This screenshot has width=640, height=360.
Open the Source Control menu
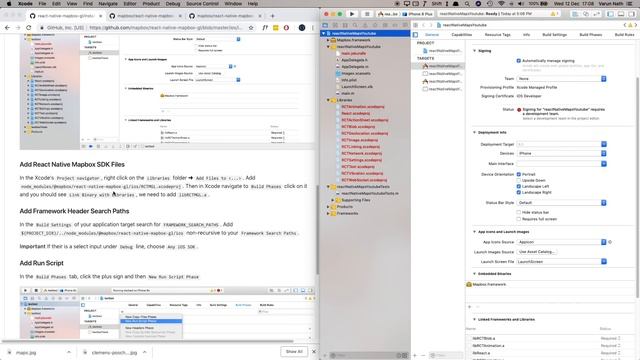click(x=202, y=4)
